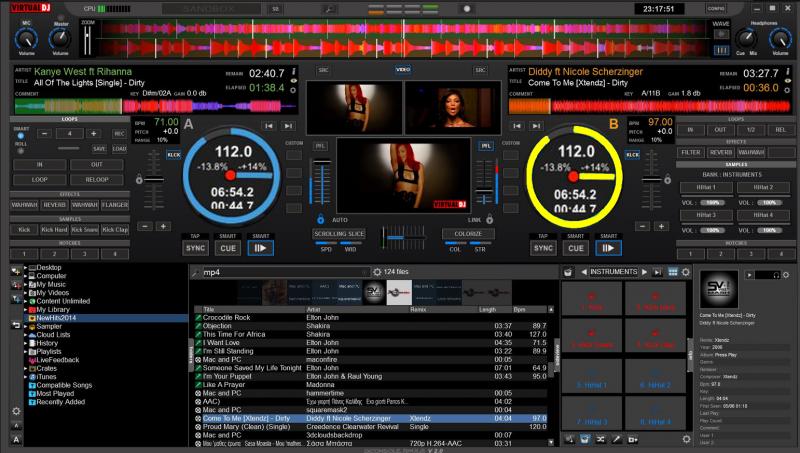Screen dimensions: 800x453
Task: Expand the Desktop folder tree node
Action: [26, 267]
